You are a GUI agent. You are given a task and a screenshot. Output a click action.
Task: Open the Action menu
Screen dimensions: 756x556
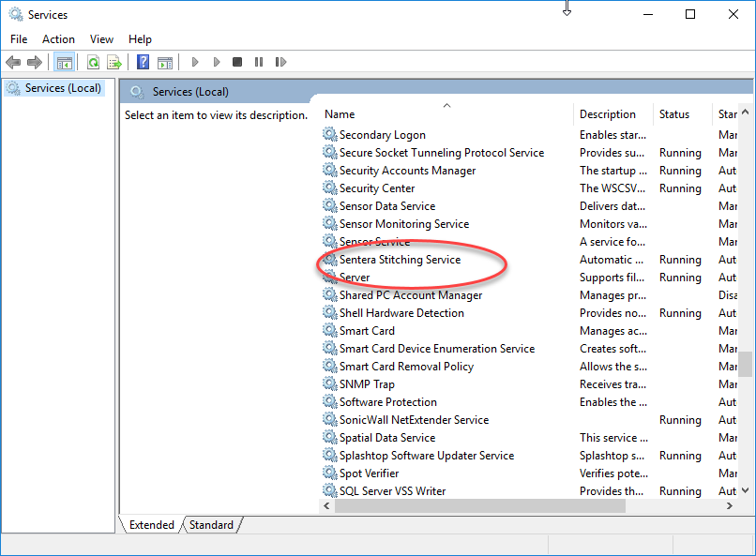pos(58,39)
